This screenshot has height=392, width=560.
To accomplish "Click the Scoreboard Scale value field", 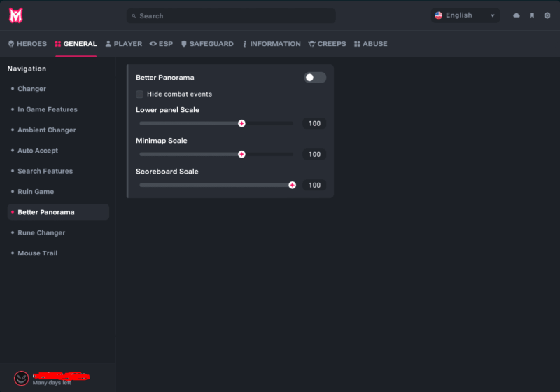I will [314, 185].
